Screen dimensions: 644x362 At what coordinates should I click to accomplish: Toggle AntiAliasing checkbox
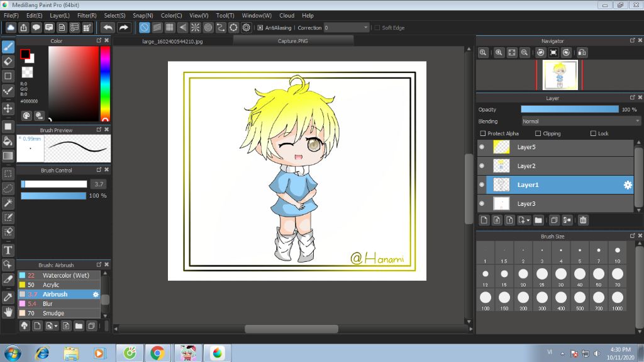tap(260, 28)
